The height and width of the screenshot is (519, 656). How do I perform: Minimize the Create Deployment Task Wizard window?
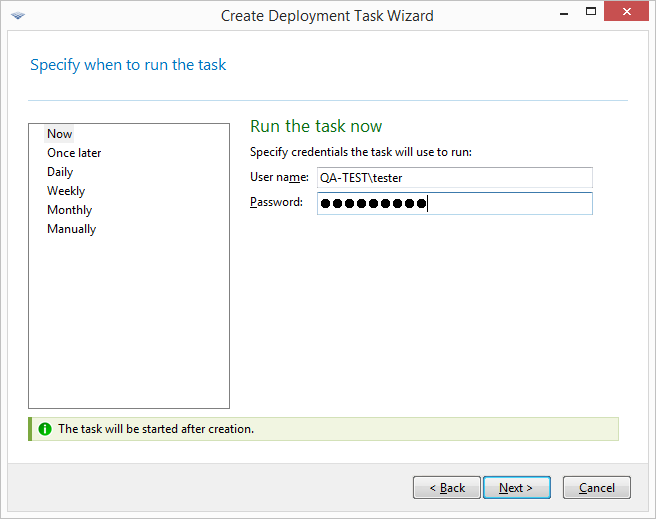point(566,12)
